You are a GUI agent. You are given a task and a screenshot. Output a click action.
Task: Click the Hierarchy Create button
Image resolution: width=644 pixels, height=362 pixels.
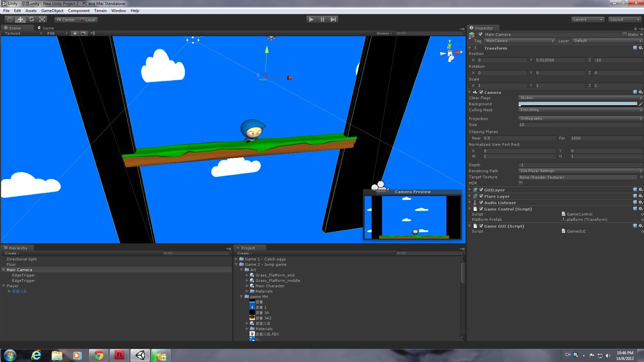(12, 253)
